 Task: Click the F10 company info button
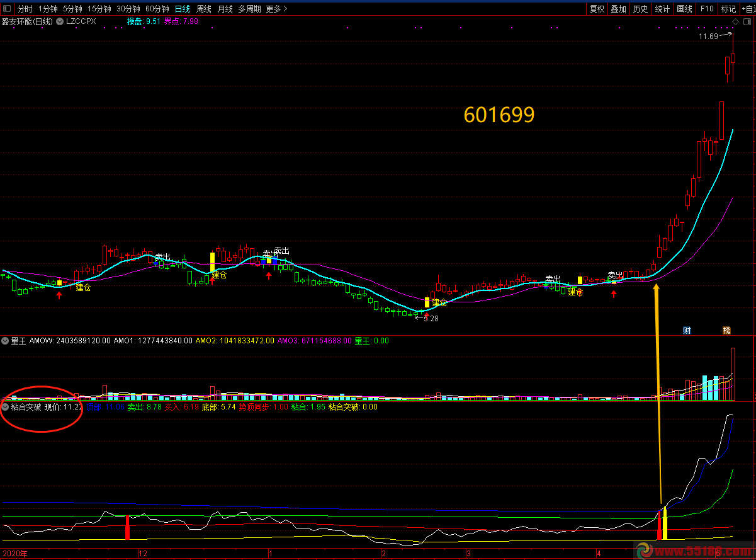point(707,9)
